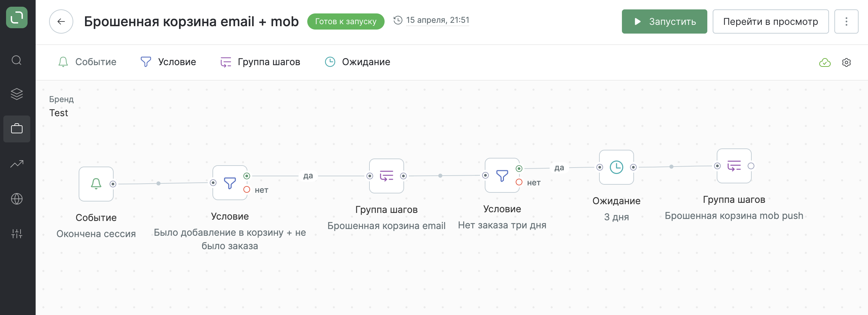Click the Test brand value
The height and width of the screenshot is (315, 868).
[58, 113]
